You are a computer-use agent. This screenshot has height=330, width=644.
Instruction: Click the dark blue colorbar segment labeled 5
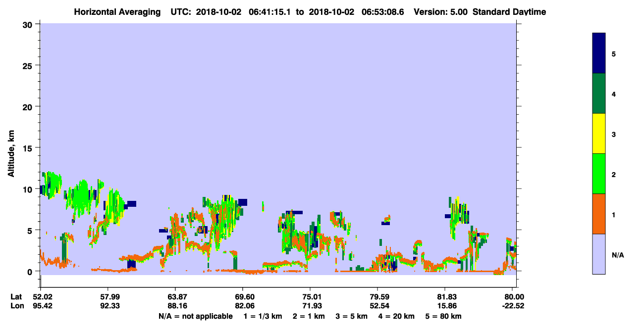coord(599,53)
